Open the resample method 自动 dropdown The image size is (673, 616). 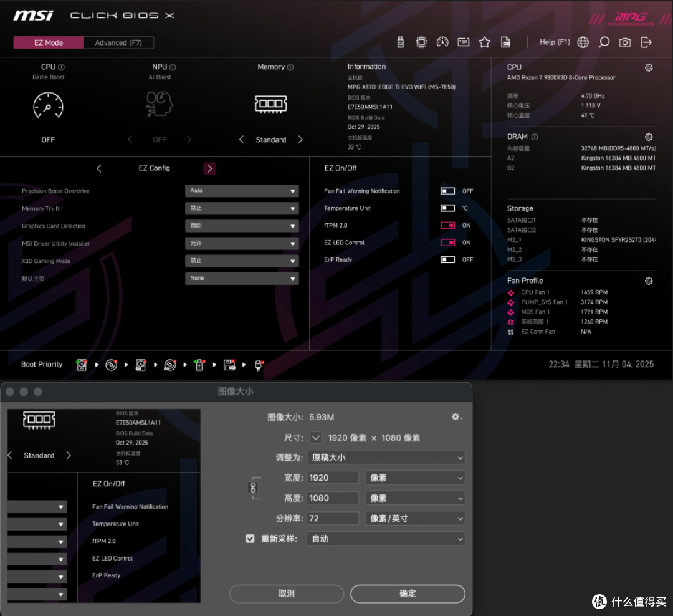386,539
